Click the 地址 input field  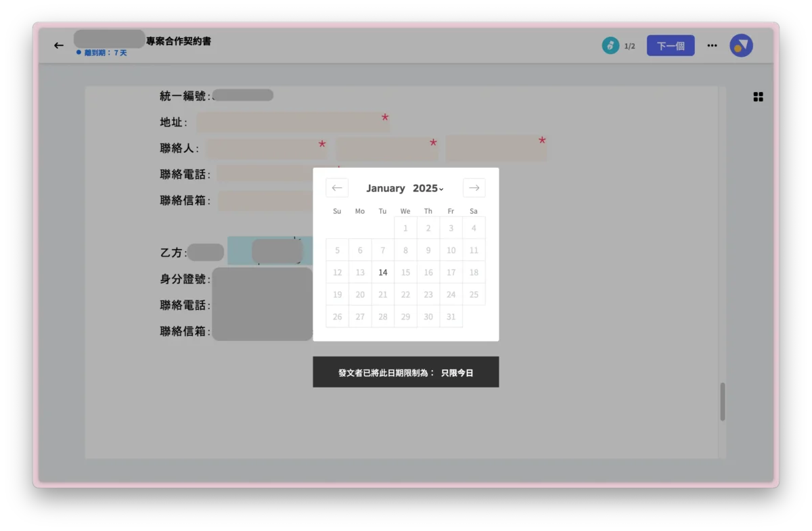[290, 122]
